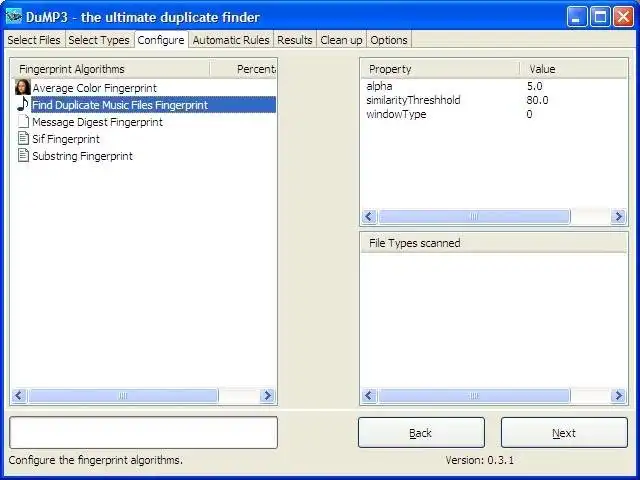This screenshot has width=640, height=480.
Task: Click right arrow of File Types scrollbar
Action: [x=618, y=395]
